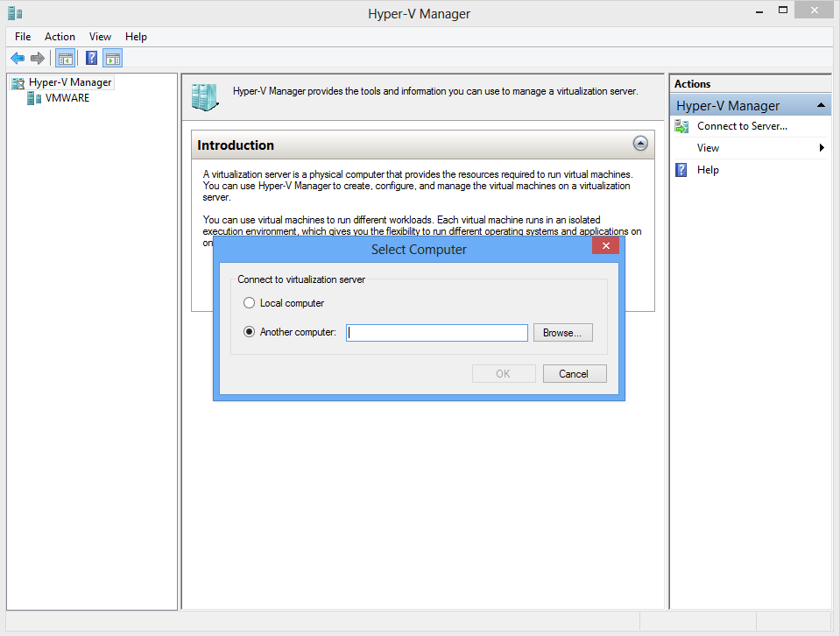The image size is (840, 636).
Task: Open the Action menu
Action: pyautogui.click(x=60, y=37)
